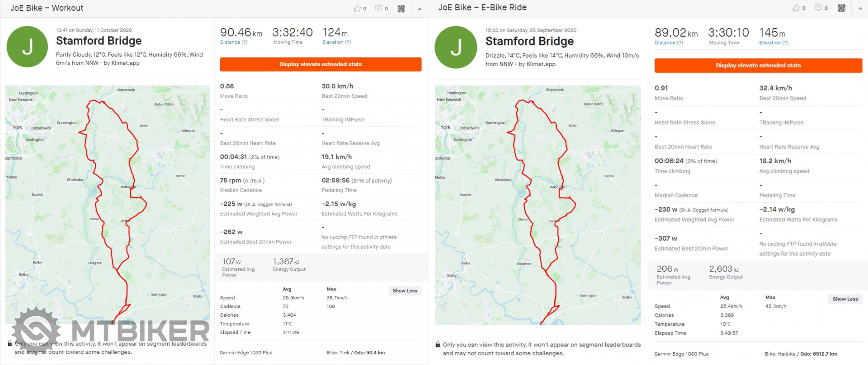Click Show Less on the E-Bike Ride stats
Viewport: 868px width, 365px height.
(x=845, y=299)
